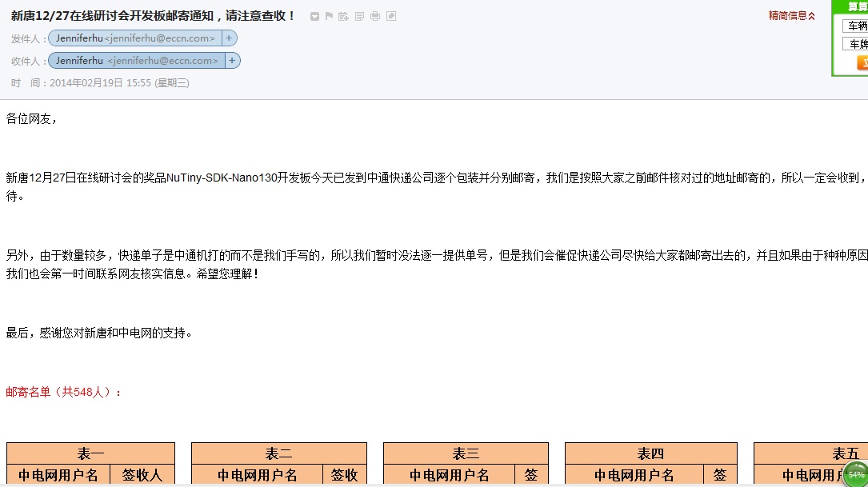Open the email in new window icon
Image resolution: width=868 pixels, height=487 pixels.
point(391,17)
